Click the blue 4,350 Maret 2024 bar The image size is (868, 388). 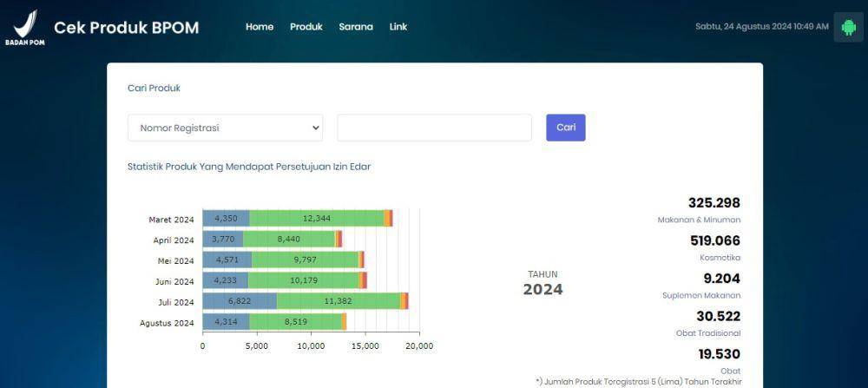(x=226, y=218)
